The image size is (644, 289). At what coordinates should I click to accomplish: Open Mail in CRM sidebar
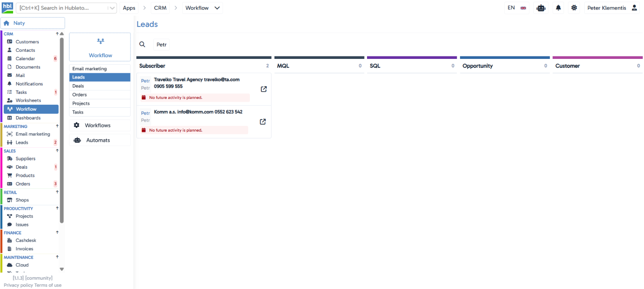coord(31,75)
